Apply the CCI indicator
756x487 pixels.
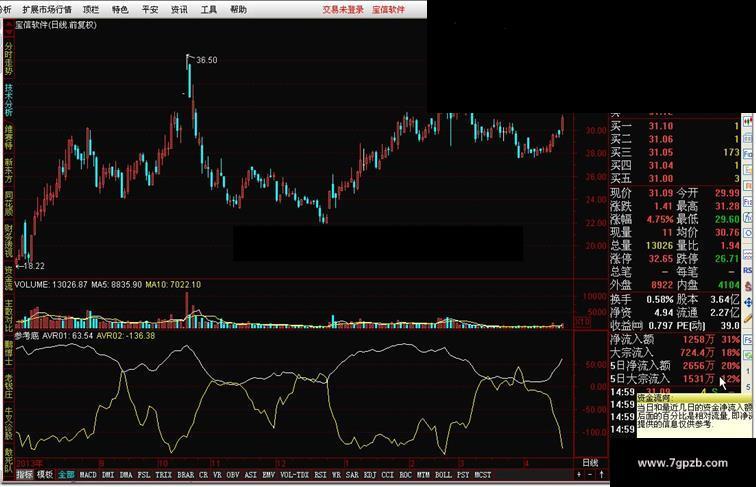(x=388, y=475)
